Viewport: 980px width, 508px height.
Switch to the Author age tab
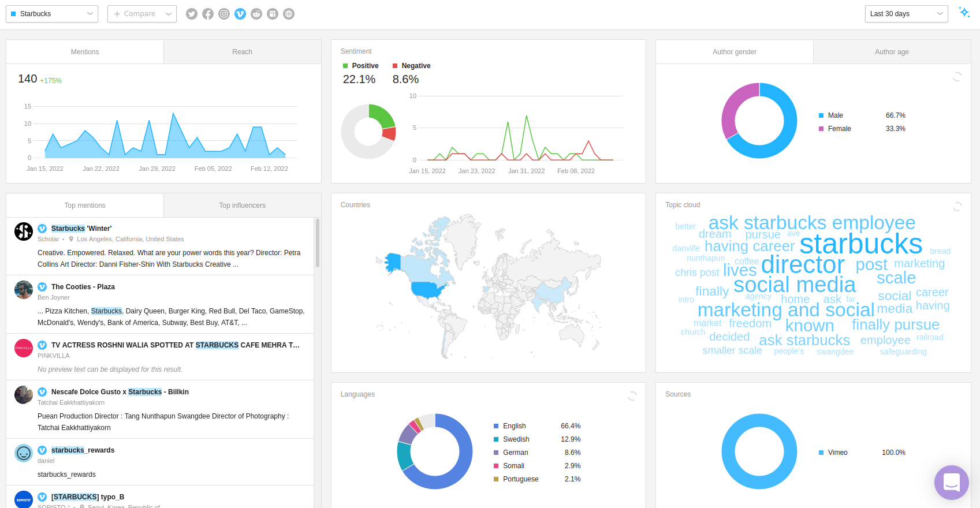pyautogui.click(x=892, y=52)
